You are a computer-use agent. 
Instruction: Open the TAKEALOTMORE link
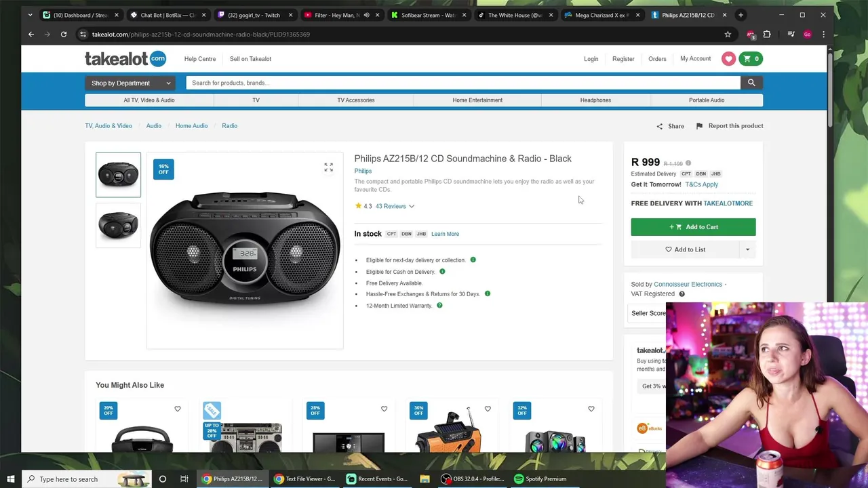(728, 203)
